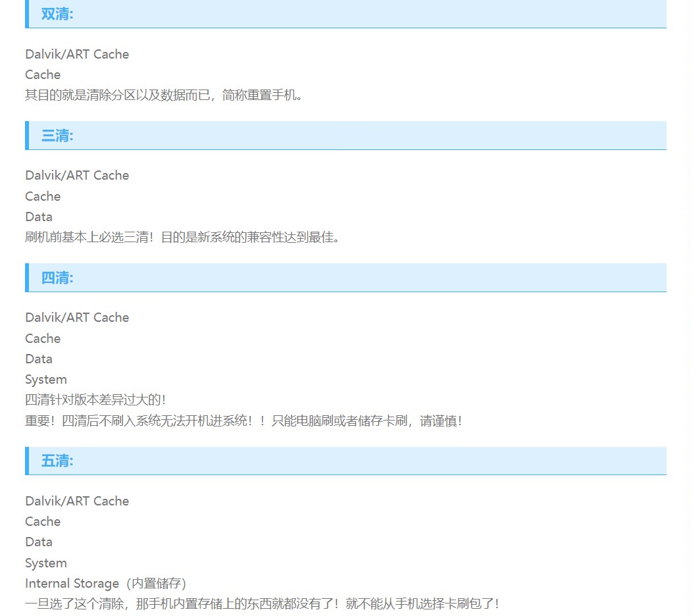Viewport: 691px width, 616px height.
Task: Click the 三清 section heading
Action: click(57, 136)
